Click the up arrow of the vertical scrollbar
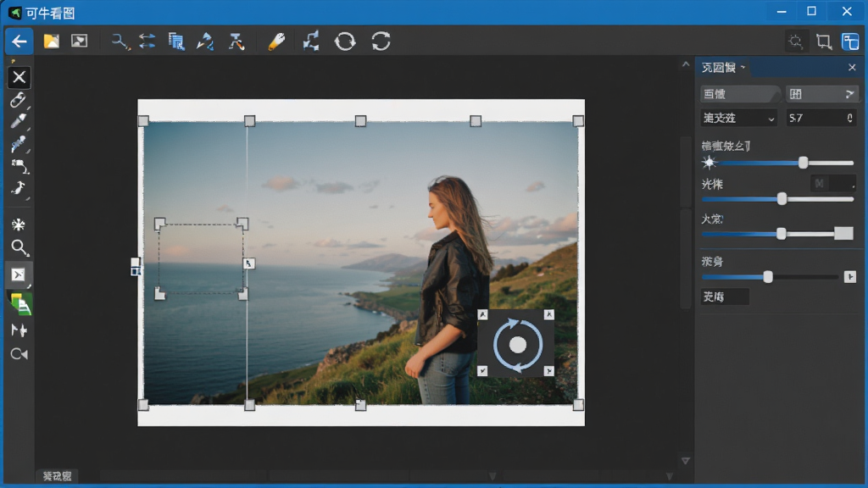Image resolution: width=868 pixels, height=488 pixels. pyautogui.click(x=686, y=64)
